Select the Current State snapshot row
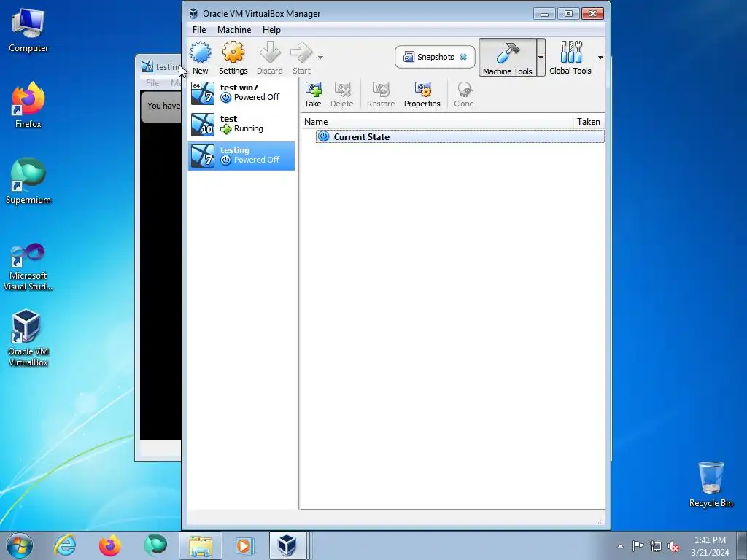Image resolution: width=747 pixels, height=560 pixels. (460, 136)
